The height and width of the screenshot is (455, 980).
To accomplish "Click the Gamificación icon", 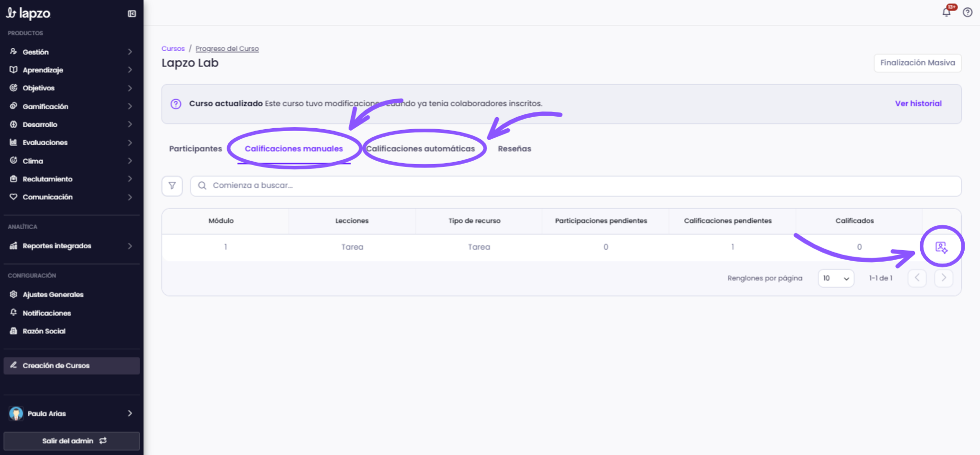I will click(x=13, y=106).
